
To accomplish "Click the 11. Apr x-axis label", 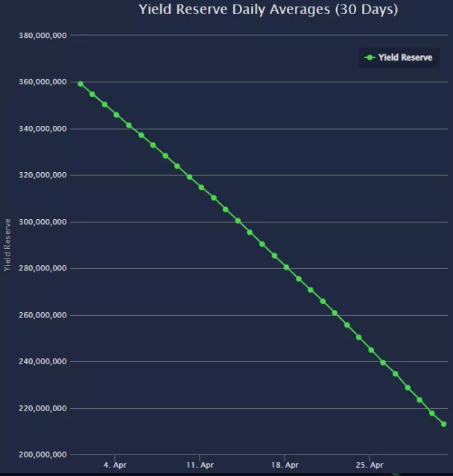I will tap(200, 466).
